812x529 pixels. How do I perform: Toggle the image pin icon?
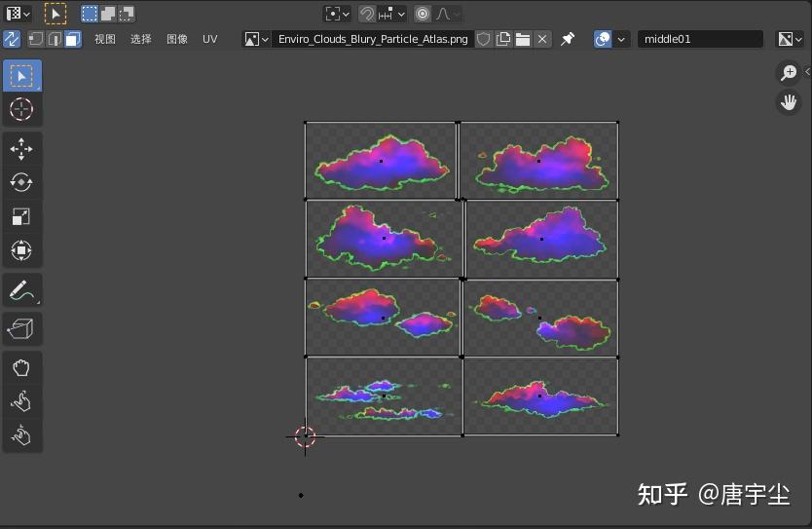tap(568, 39)
